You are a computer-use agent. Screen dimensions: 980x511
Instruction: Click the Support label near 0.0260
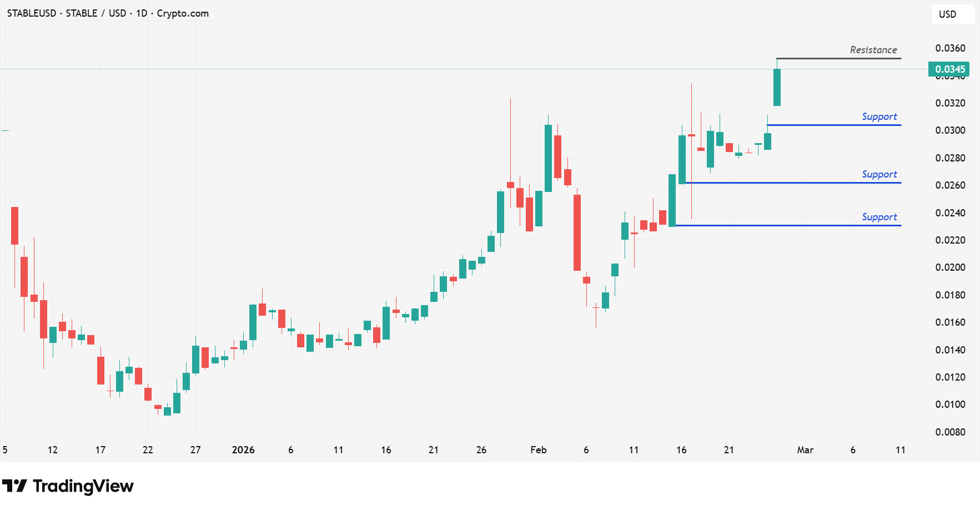pos(879,174)
